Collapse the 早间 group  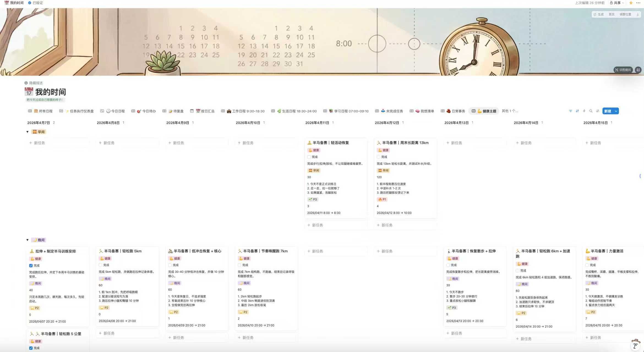coord(27,132)
